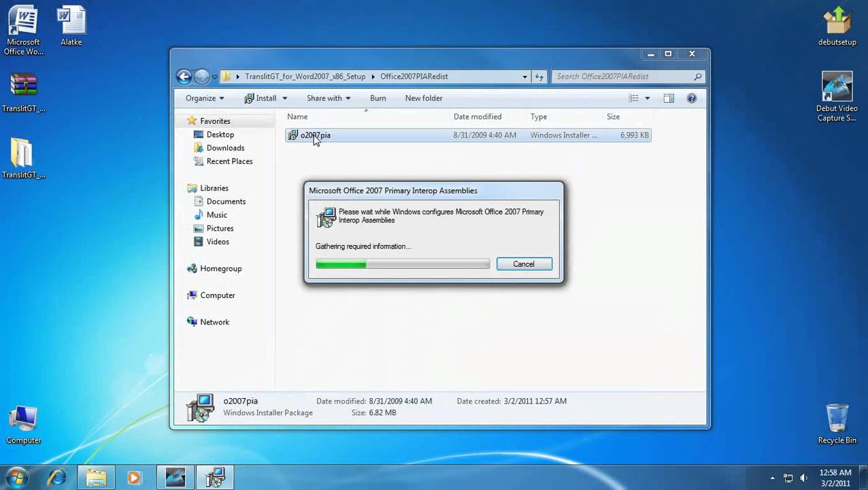
Task: Click Burn in the Explorer toolbar
Action: (x=378, y=98)
